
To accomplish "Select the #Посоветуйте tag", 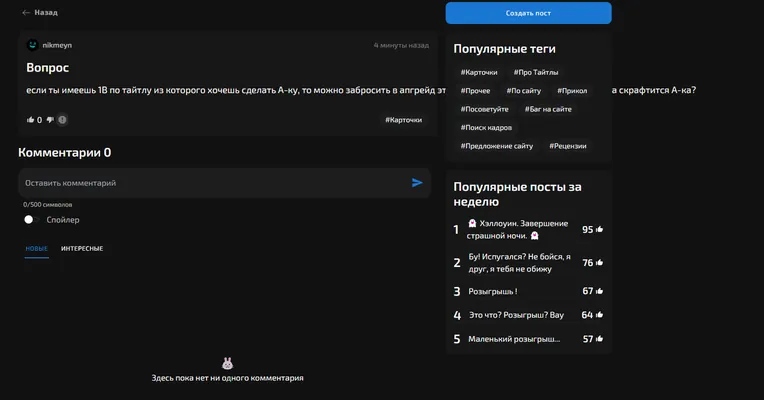I will click(485, 109).
